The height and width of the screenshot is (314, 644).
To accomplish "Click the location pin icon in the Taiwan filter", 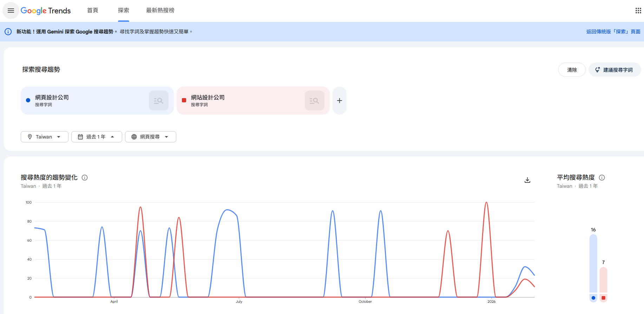I will 30,137.
